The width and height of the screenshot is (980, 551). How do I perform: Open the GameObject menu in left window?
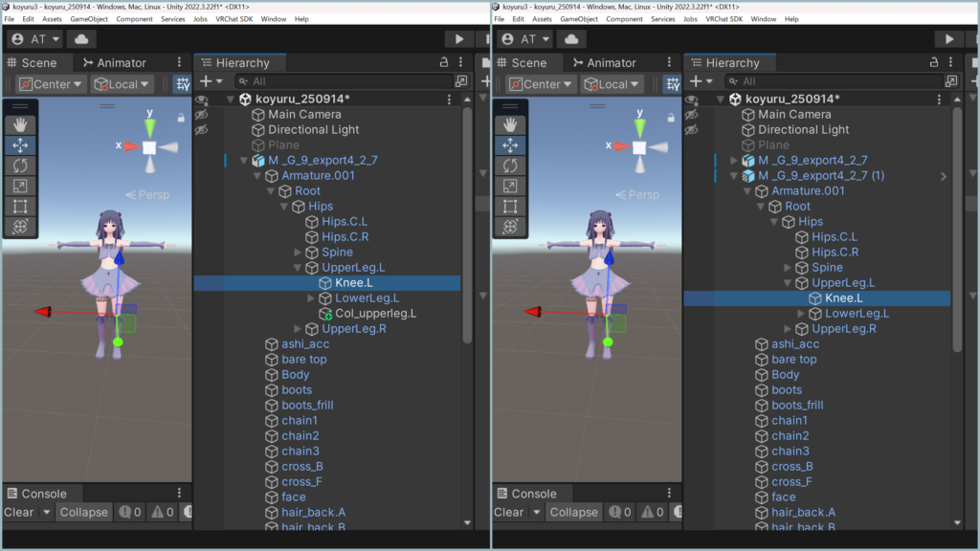[x=89, y=19]
